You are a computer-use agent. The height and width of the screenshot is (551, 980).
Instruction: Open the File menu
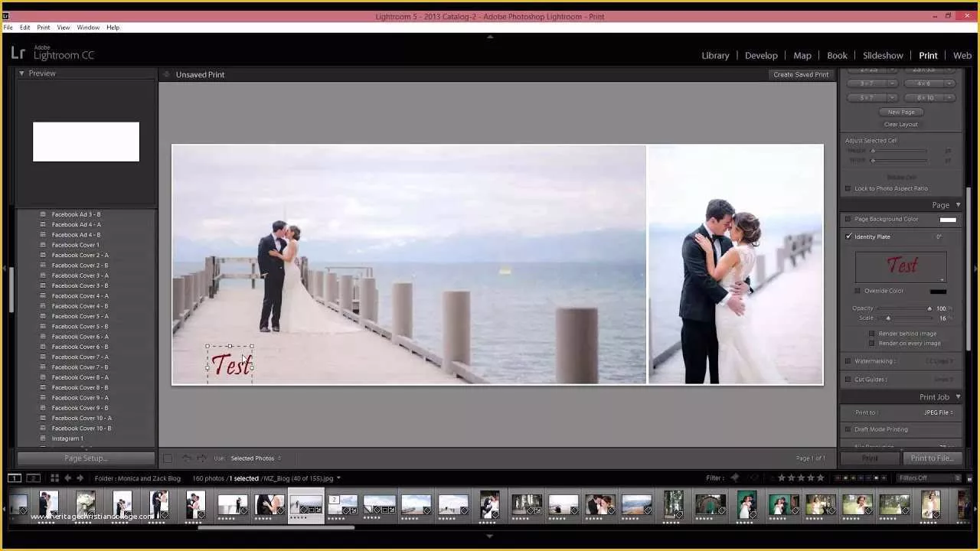[8, 28]
